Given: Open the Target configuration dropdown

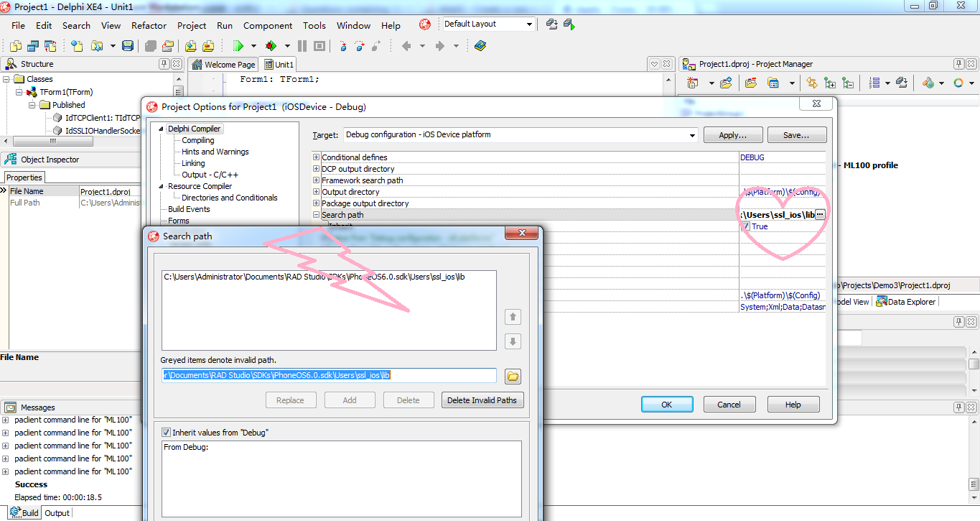Looking at the screenshot, I should click(691, 135).
